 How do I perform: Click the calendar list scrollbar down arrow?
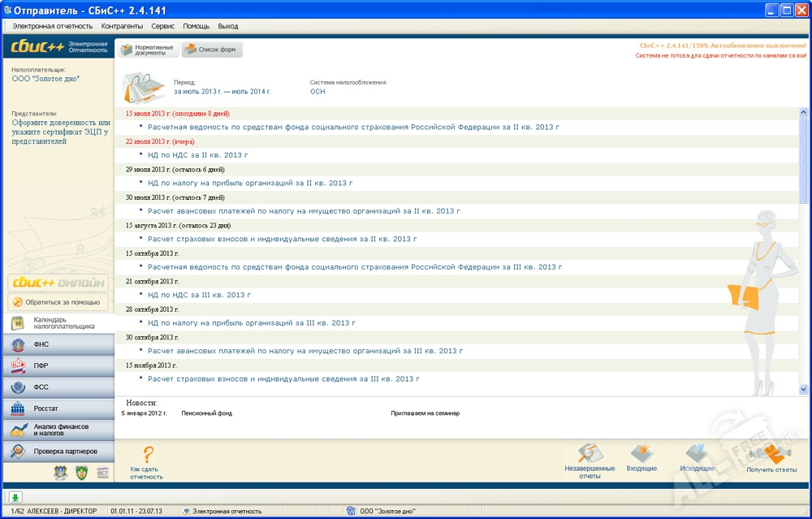click(804, 390)
